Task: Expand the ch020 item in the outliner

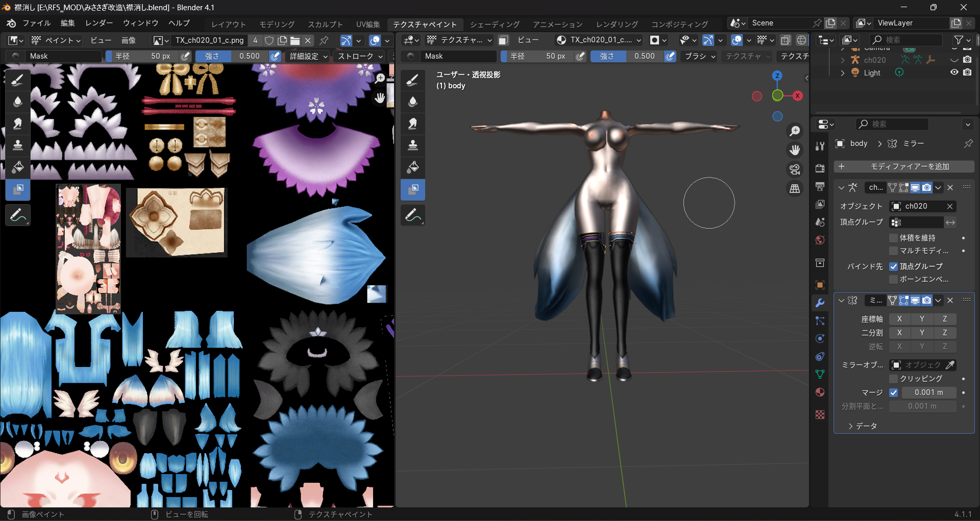Action: (842, 60)
